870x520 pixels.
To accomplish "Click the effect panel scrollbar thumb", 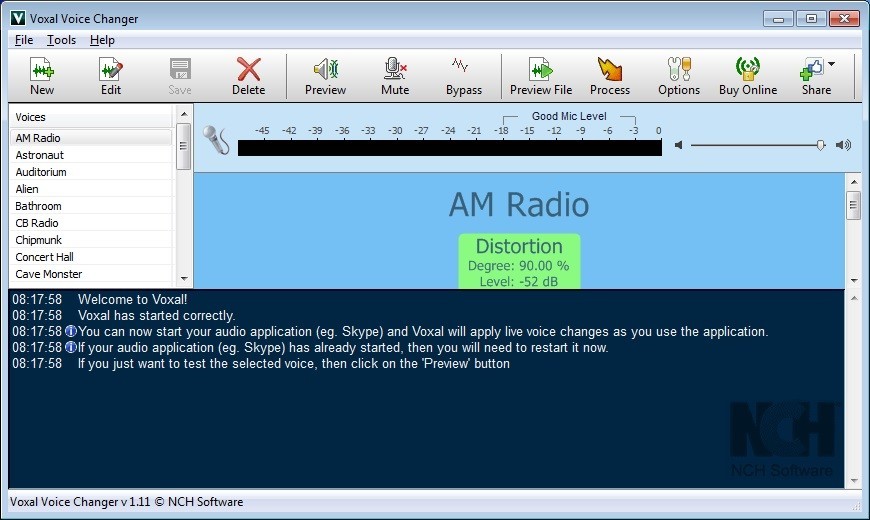I will tap(853, 205).
